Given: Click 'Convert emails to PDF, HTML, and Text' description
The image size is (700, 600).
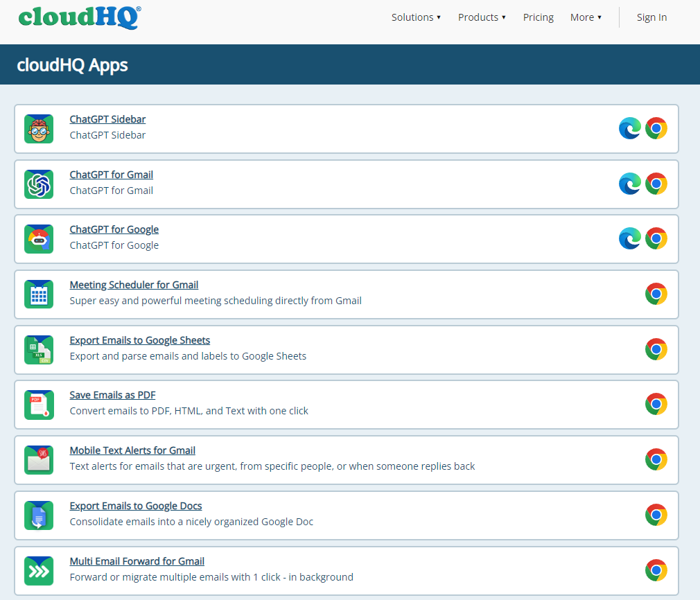Looking at the screenshot, I should pos(189,411).
